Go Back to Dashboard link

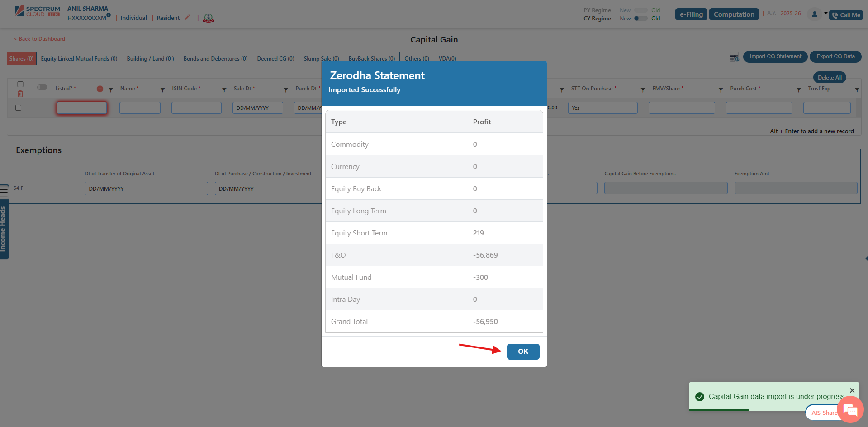click(x=40, y=39)
